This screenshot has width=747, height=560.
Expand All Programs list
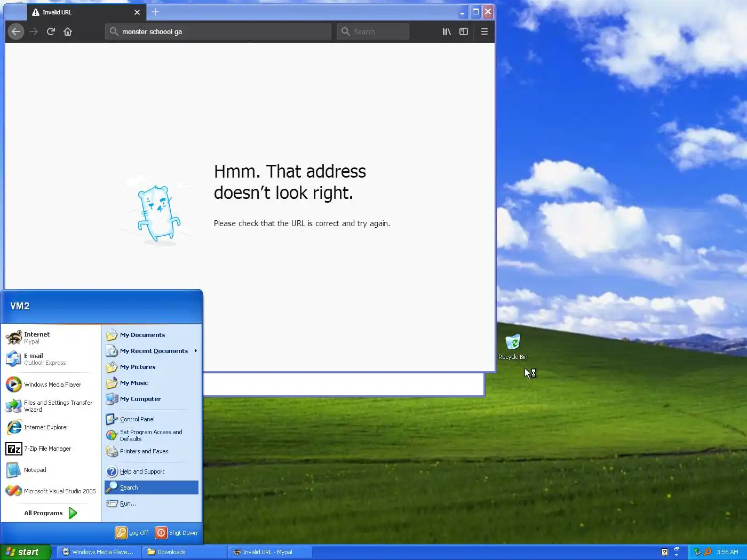tap(51, 513)
